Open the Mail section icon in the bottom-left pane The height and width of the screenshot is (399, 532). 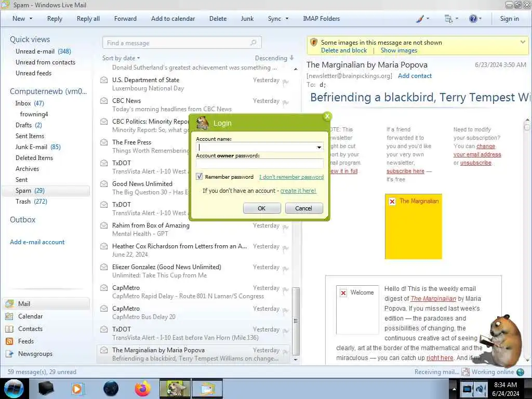point(9,303)
